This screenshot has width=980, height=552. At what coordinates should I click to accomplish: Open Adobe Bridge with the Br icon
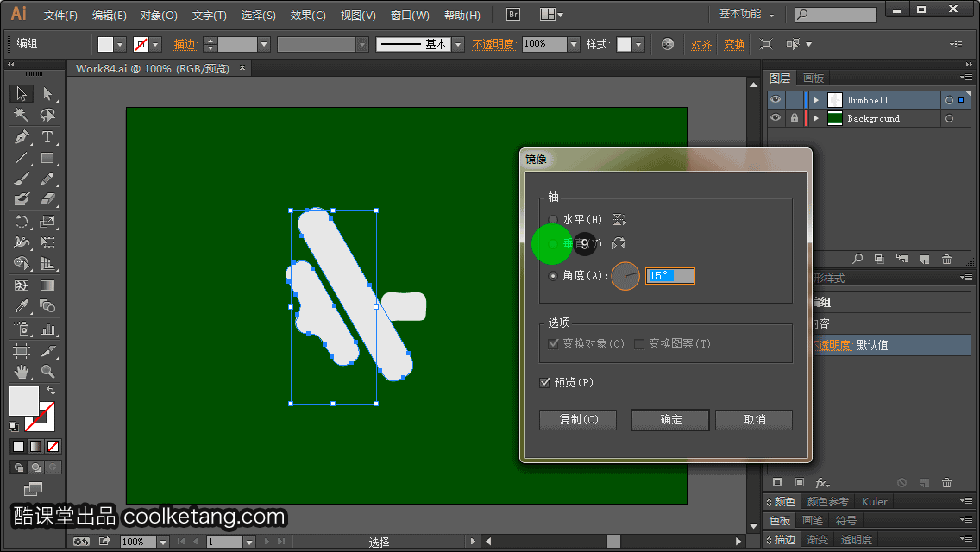tap(513, 15)
